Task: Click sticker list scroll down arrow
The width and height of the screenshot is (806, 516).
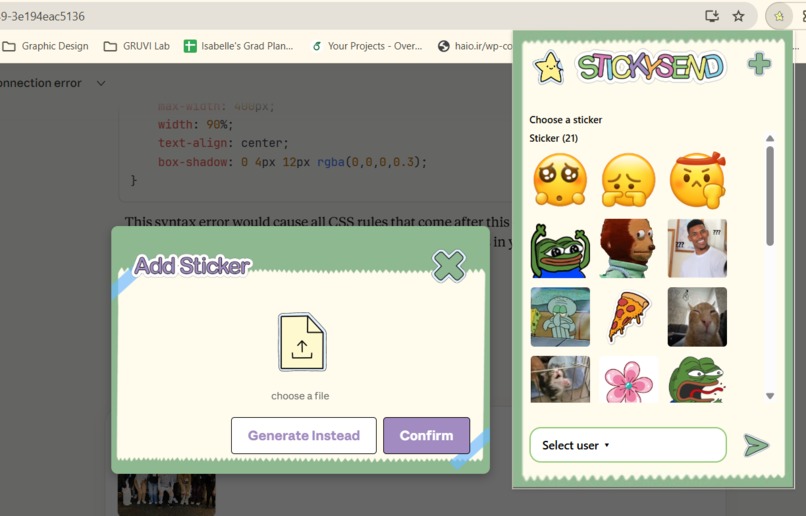Action: pyautogui.click(x=770, y=396)
